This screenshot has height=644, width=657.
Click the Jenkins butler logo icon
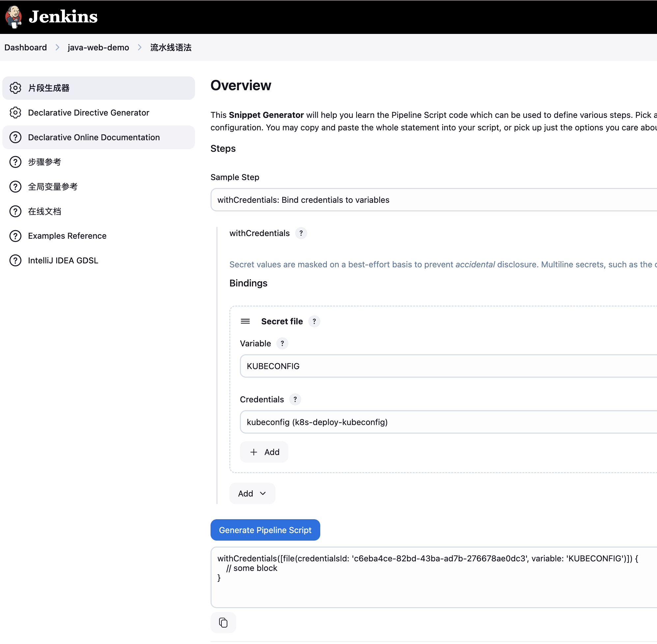coord(14,16)
